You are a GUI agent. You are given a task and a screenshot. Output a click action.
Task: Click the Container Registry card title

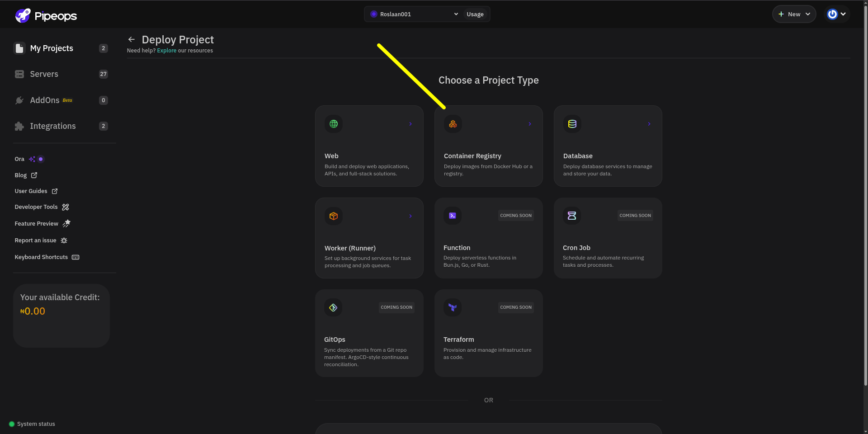click(472, 156)
